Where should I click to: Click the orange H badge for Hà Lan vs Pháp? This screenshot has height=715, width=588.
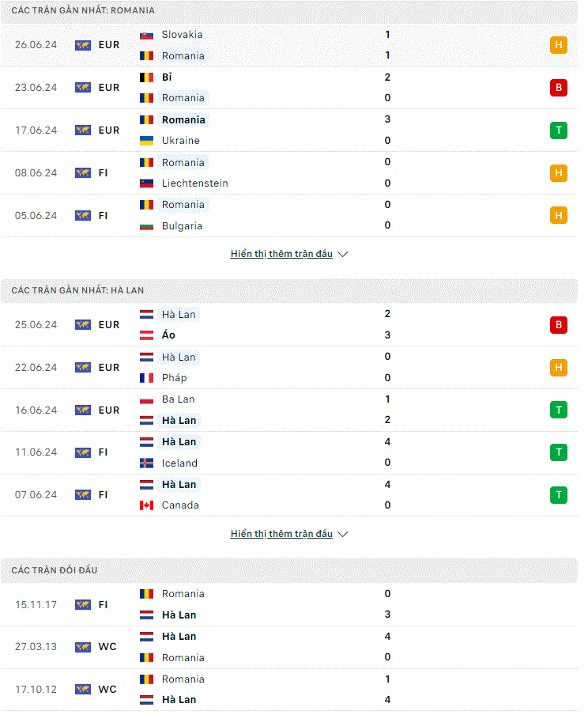click(x=559, y=368)
